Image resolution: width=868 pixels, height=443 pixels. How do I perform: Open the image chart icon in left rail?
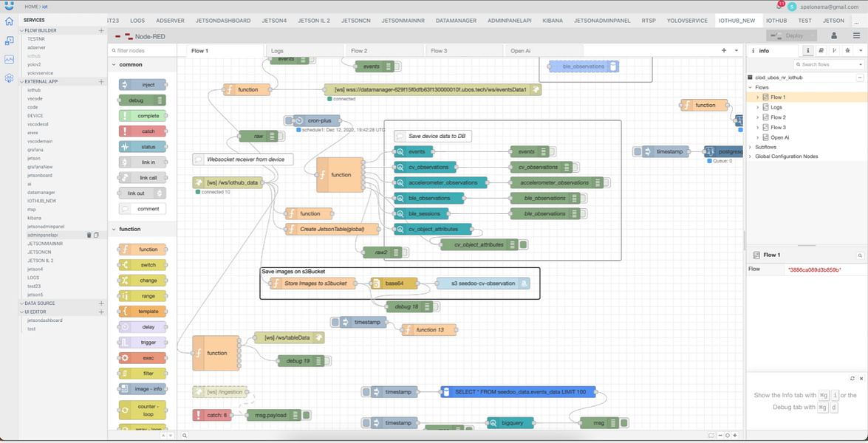pyautogui.click(x=9, y=59)
